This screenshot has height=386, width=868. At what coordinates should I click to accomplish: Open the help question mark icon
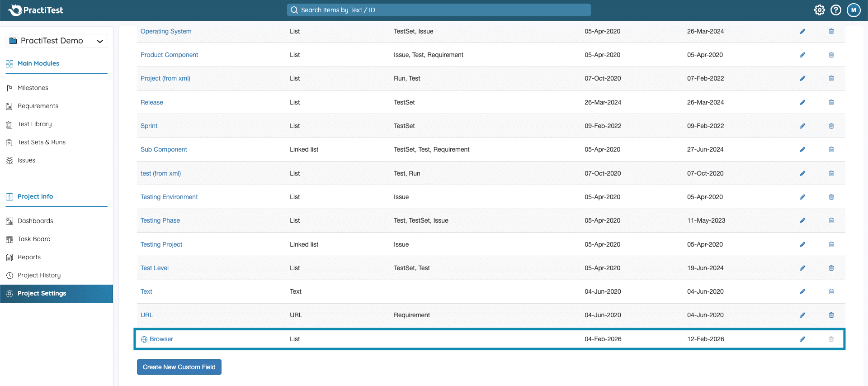pyautogui.click(x=836, y=10)
